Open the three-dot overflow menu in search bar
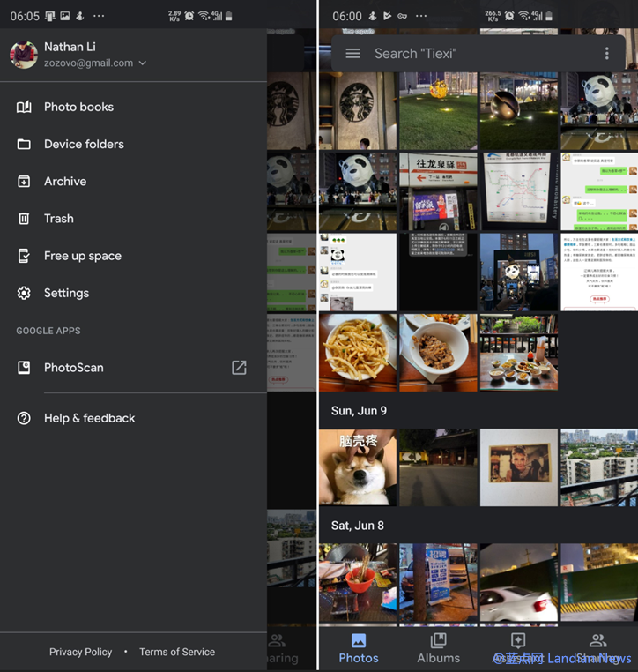This screenshot has height=672, width=638. [607, 54]
